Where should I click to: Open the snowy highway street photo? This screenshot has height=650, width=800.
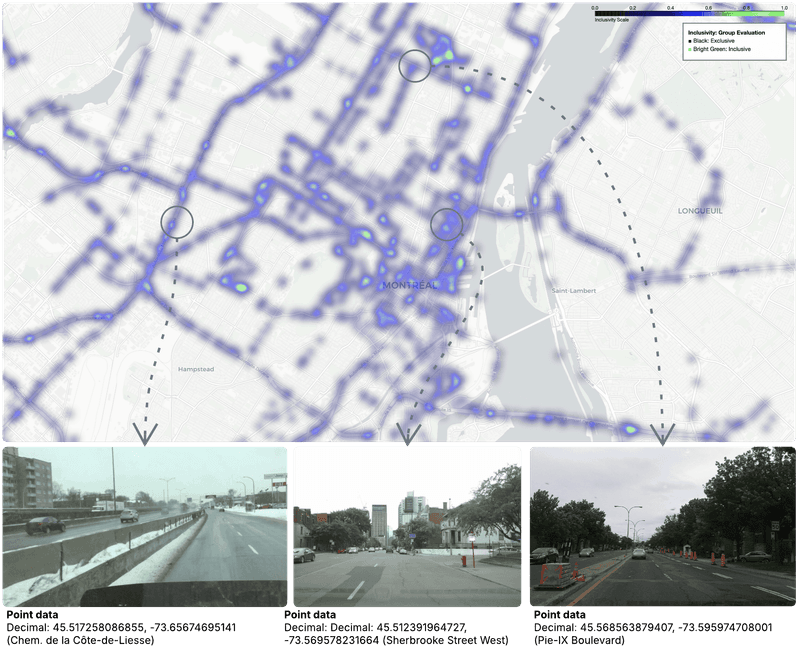pos(145,526)
